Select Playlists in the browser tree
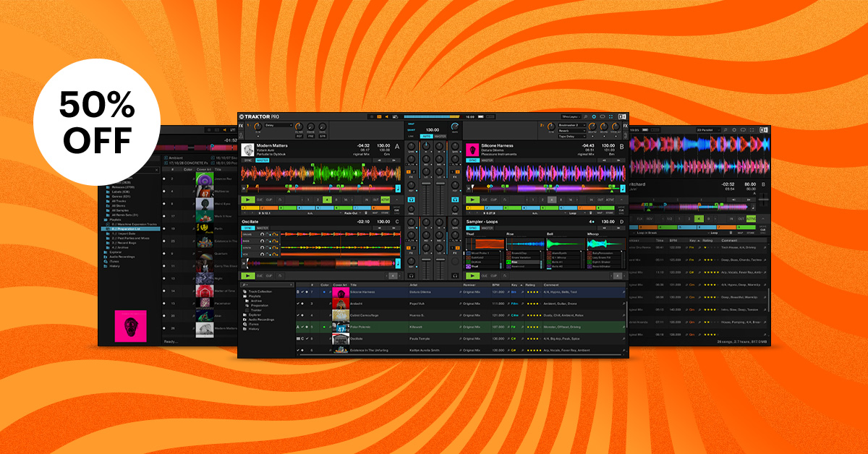The width and height of the screenshot is (868, 454). click(x=254, y=296)
